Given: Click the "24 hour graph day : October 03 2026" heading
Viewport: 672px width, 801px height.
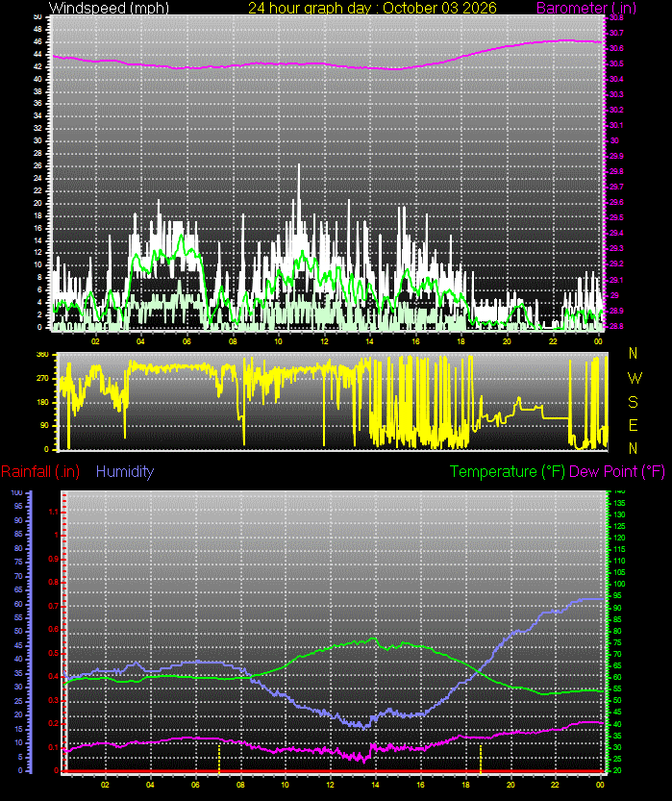Looking at the screenshot, I should pyautogui.click(x=372, y=8).
